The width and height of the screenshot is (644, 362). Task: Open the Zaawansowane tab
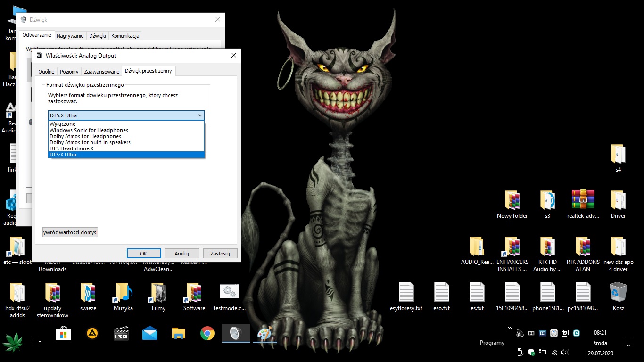(102, 72)
